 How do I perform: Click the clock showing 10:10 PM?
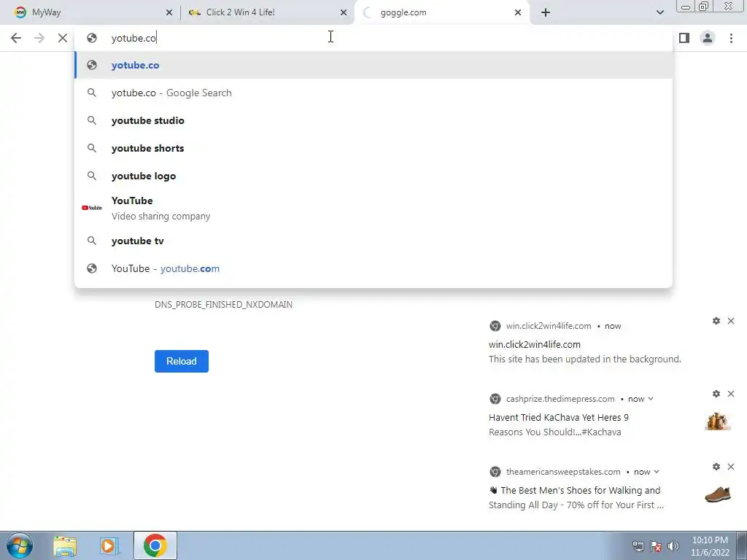[710, 546]
